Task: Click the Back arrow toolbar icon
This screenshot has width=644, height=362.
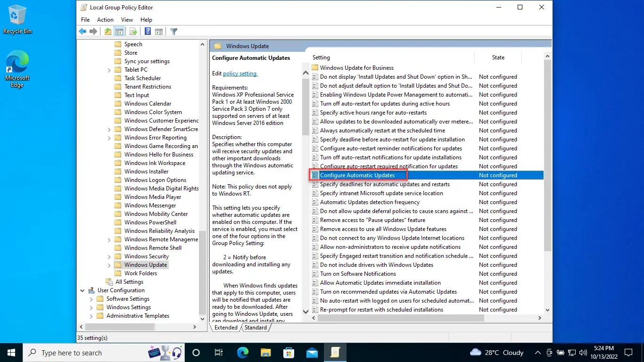Action: 83,32
